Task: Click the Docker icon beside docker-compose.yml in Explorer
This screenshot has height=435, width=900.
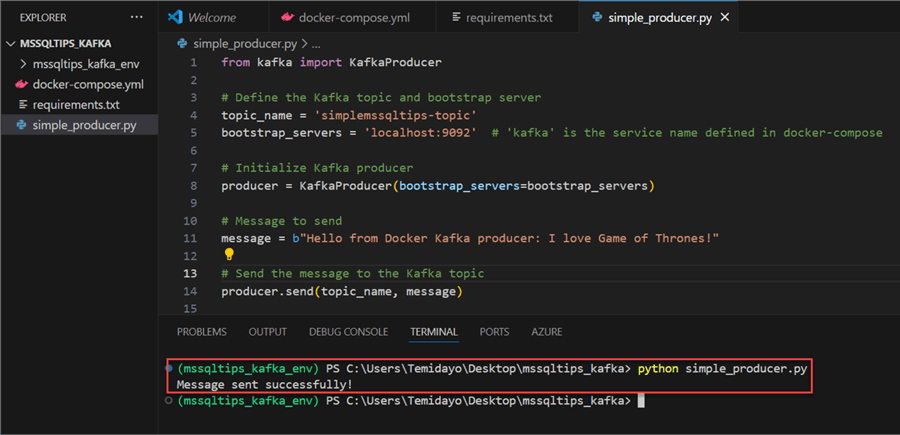Action: point(22,85)
